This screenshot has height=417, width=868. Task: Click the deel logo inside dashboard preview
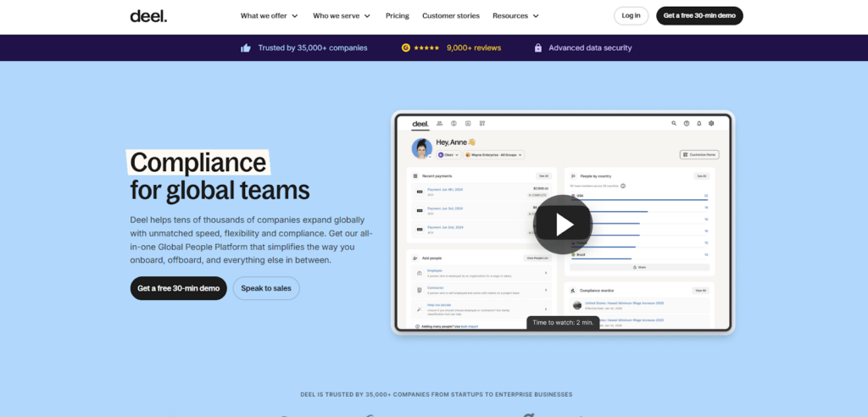pos(420,124)
